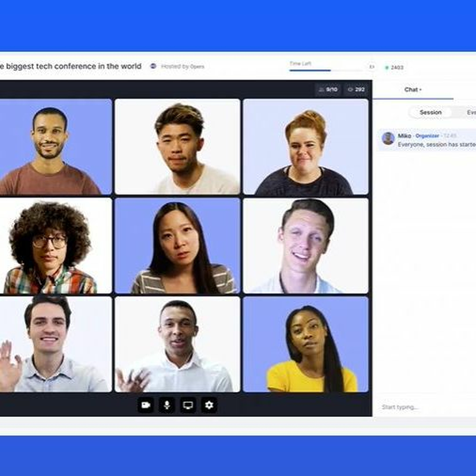Click the screen share monitor icon

click(188, 405)
